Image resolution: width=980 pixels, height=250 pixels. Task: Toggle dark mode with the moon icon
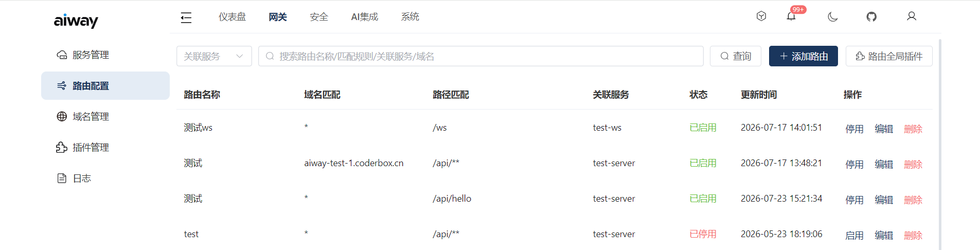(832, 17)
